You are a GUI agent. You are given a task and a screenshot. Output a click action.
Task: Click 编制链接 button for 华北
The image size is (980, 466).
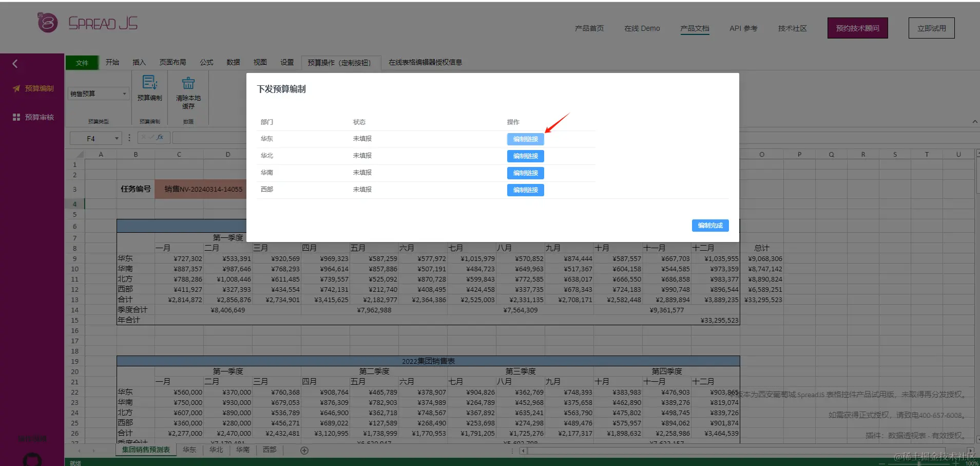tap(526, 156)
